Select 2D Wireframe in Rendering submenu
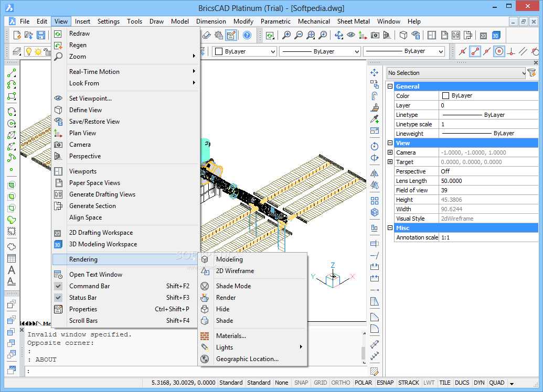The width and height of the screenshot is (543, 392). (252, 271)
